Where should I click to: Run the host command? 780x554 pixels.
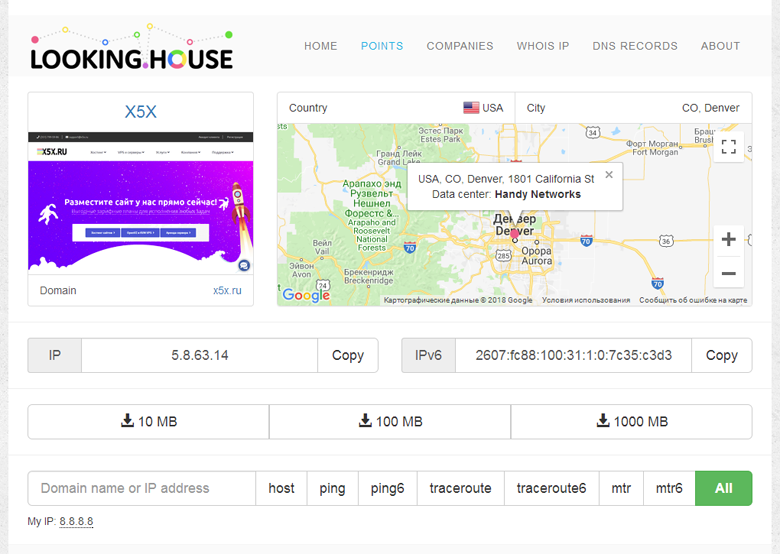pyautogui.click(x=282, y=488)
